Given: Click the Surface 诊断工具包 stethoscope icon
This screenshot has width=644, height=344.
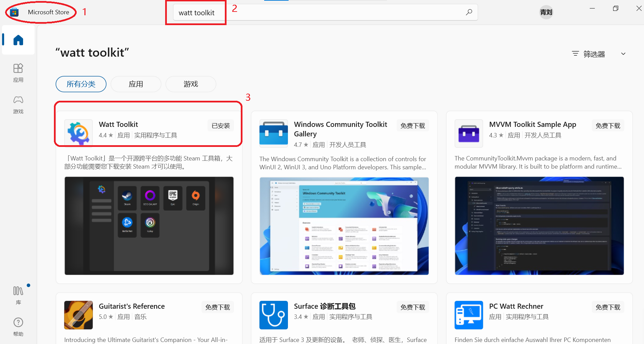Looking at the screenshot, I should (x=274, y=315).
